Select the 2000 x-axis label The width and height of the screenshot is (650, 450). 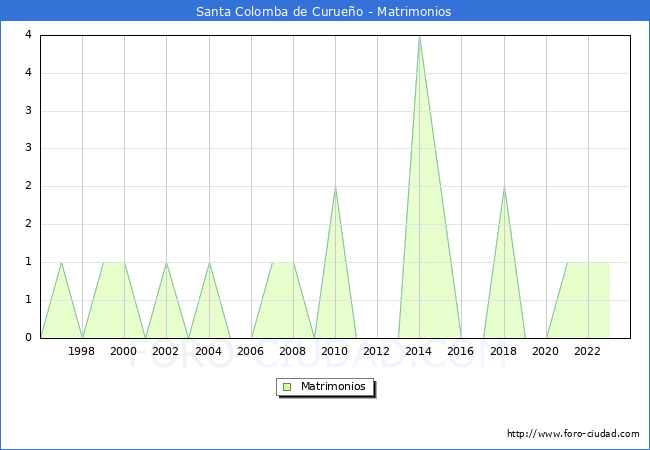click(124, 351)
